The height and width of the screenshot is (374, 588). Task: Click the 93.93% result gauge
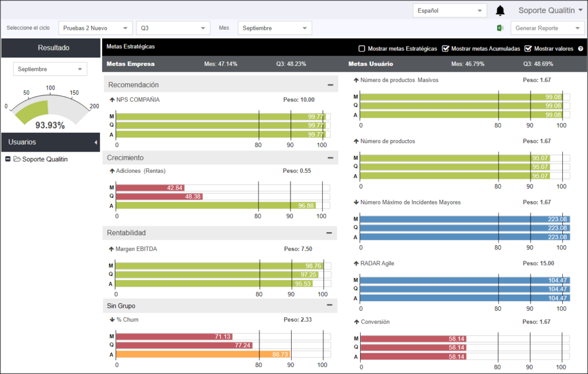click(x=50, y=110)
